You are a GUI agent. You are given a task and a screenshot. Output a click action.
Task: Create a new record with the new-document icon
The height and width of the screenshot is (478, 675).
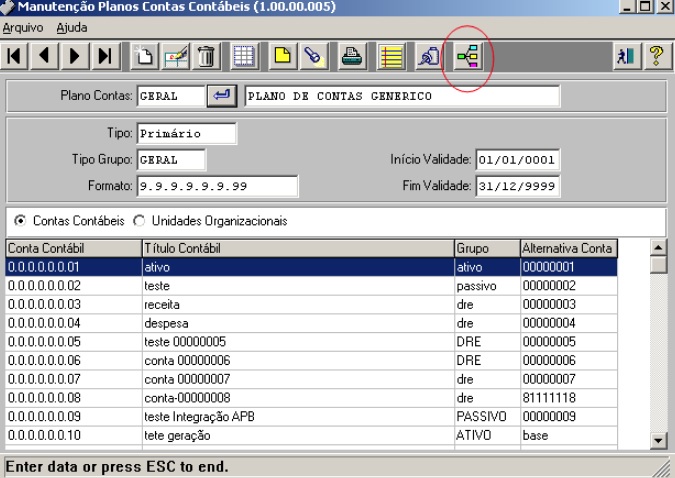(x=144, y=56)
